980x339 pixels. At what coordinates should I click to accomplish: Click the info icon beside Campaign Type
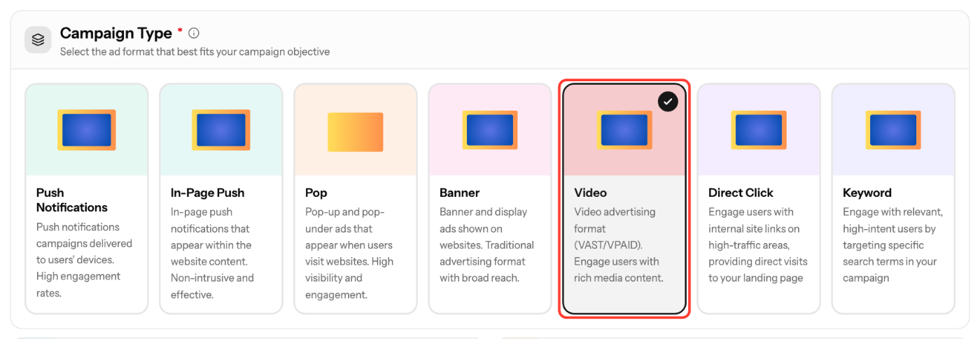click(194, 33)
